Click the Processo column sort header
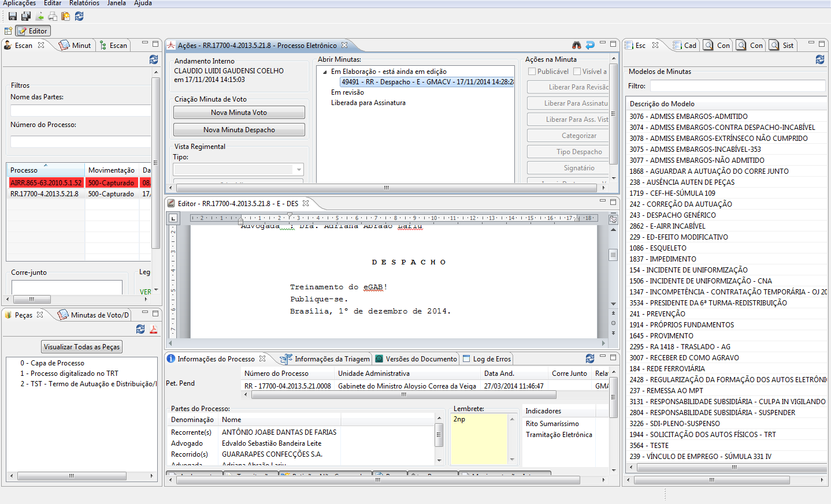 [x=46, y=170]
